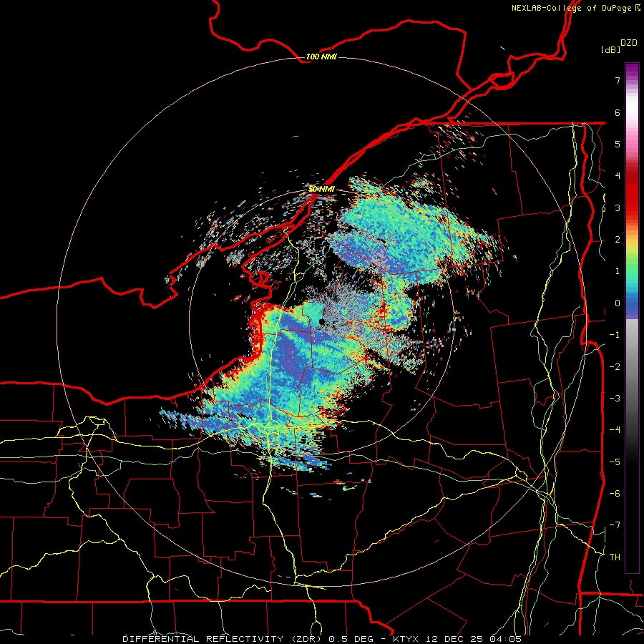This screenshot has width=644, height=644.
Task: Click the NEXLAB-College of DuPage credit text
Action: 575,8
